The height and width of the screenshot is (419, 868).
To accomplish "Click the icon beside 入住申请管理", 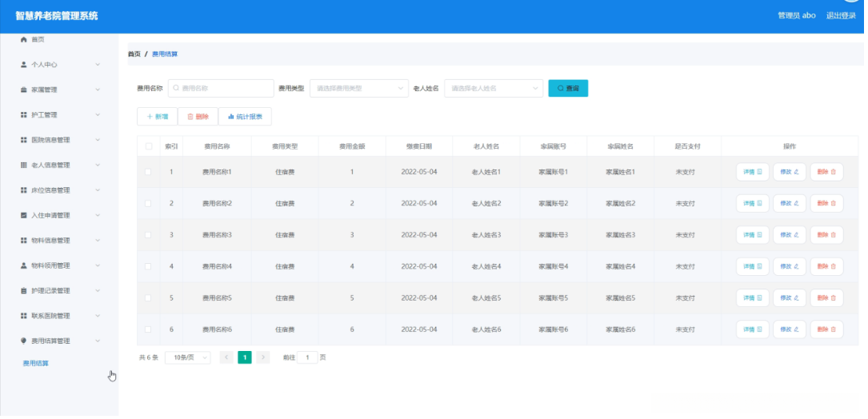I will click(23, 215).
